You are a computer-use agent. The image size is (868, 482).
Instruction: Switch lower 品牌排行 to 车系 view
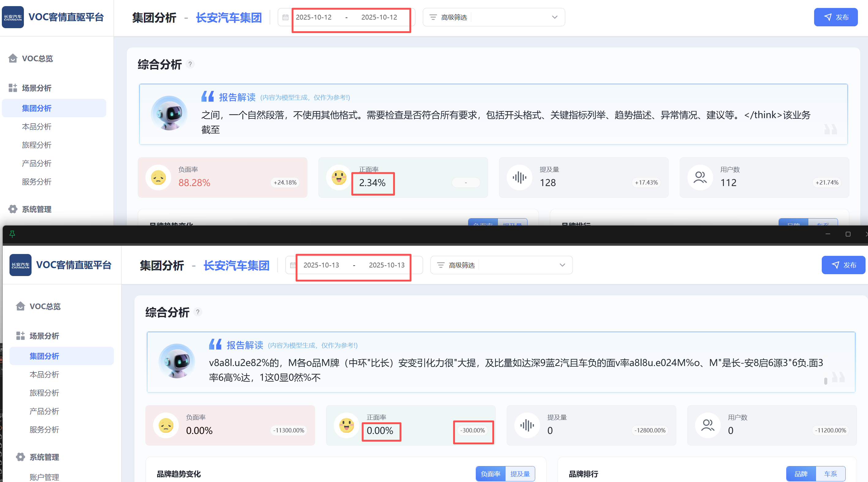tap(830, 474)
